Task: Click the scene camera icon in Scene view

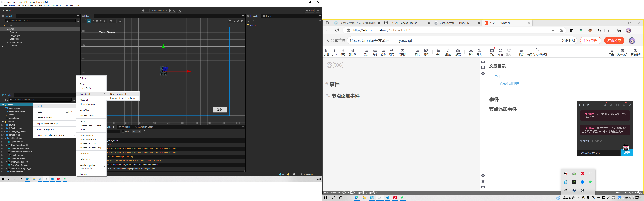Action: pyautogui.click(x=234, y=21)
